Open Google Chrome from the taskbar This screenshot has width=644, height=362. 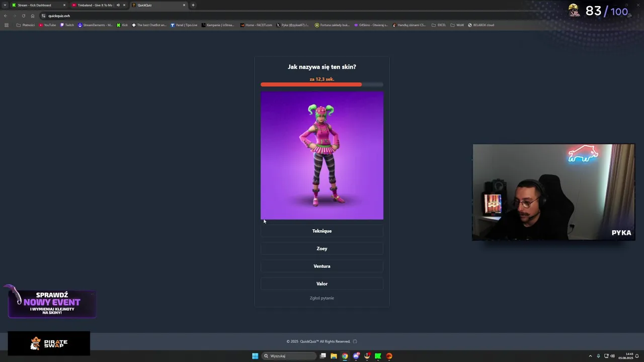click(345, 356)
